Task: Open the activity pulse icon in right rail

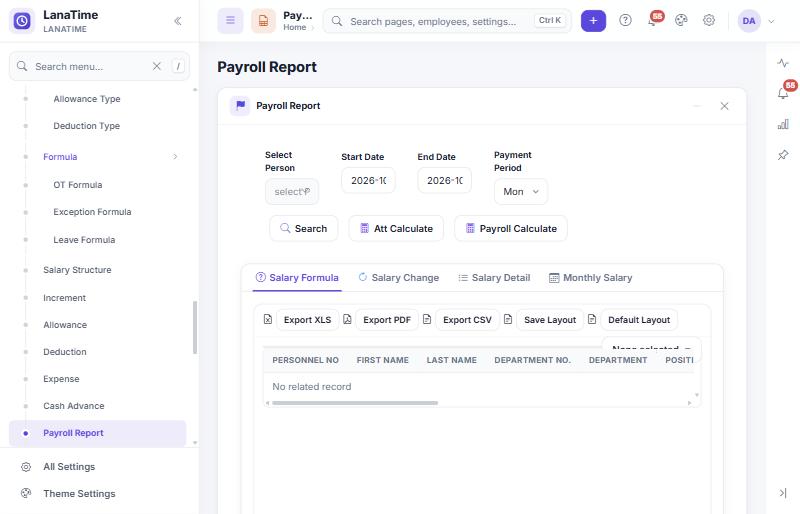Action: click(783, 63)
